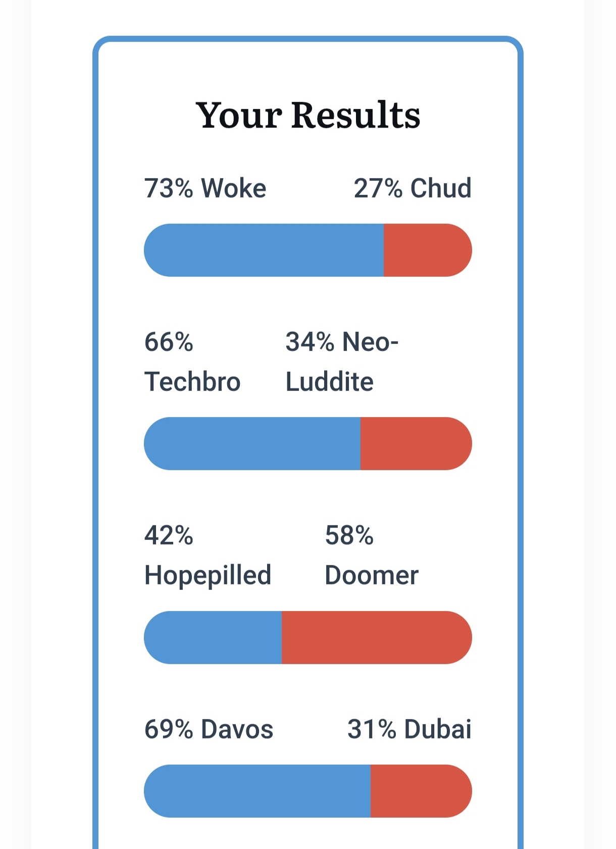The image size is (616, 849).
Task: Click the blue Davos bar segment
Action: (257, 791)
